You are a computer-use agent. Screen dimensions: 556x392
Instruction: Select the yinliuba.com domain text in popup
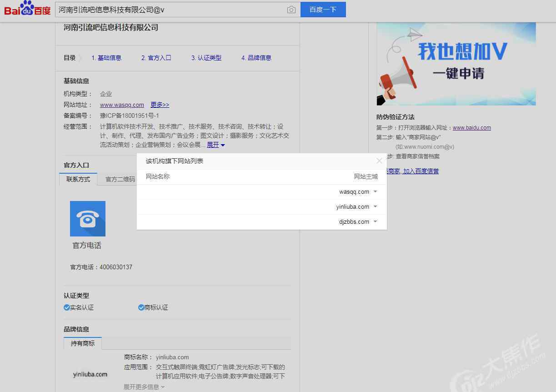pos(353,206)
